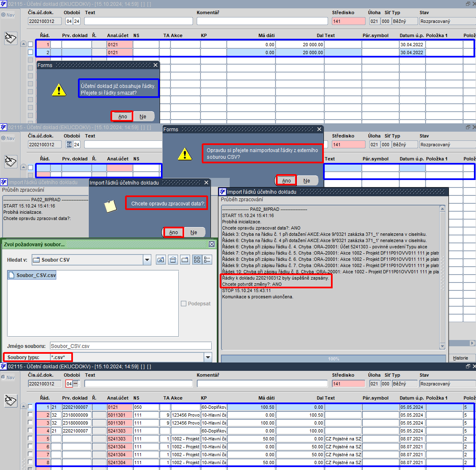
Task: Click Čís.úč.dok. field 2202100312 in top form
Action: (45, 21)
